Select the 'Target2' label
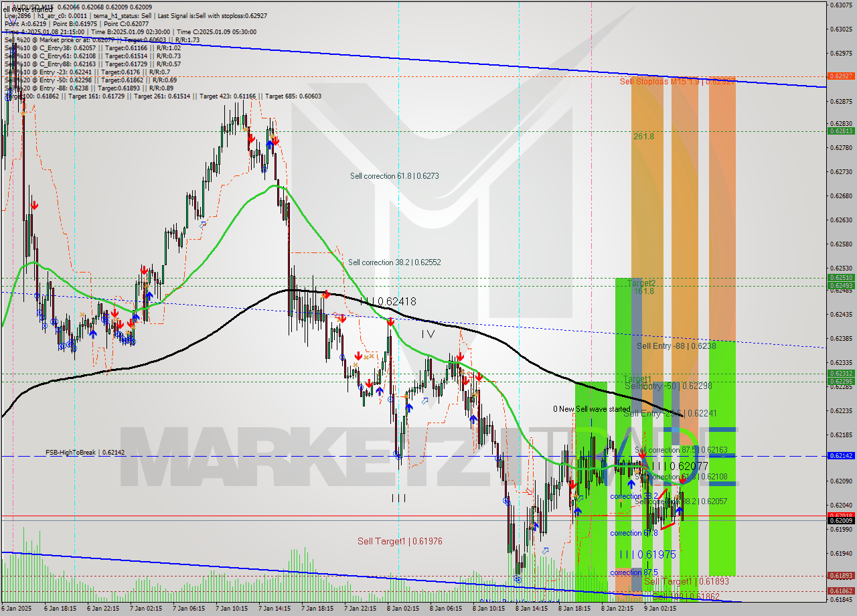The width and height of the screenshot is (857, 616). (641, 283)
